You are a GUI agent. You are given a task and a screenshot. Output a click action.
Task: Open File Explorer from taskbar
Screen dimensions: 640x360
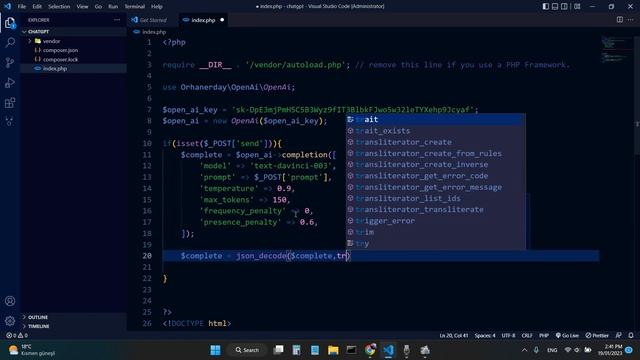click(x=333, y=350)
